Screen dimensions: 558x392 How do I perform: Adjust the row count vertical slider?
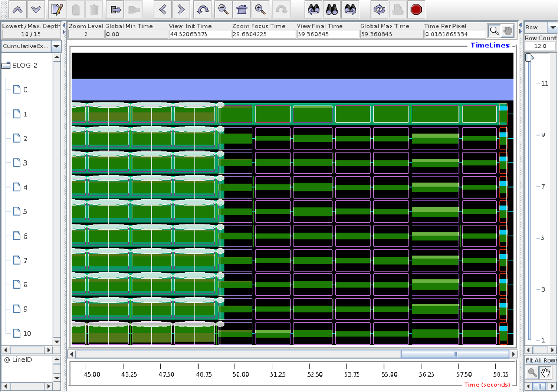tap(529, 58)
